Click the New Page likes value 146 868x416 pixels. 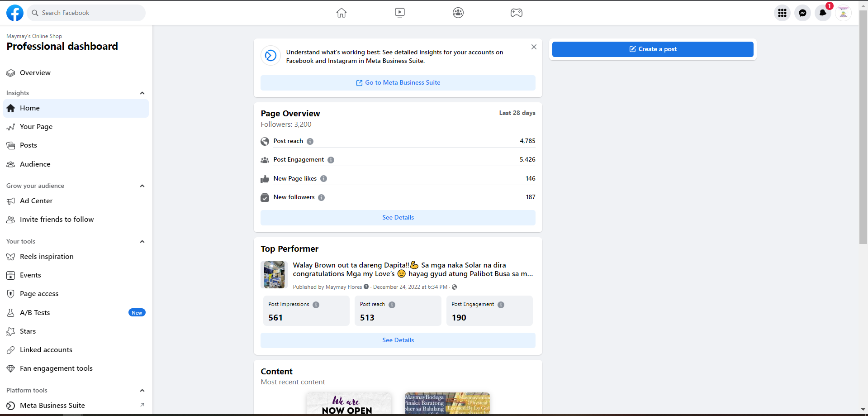(x=531, y=179)
